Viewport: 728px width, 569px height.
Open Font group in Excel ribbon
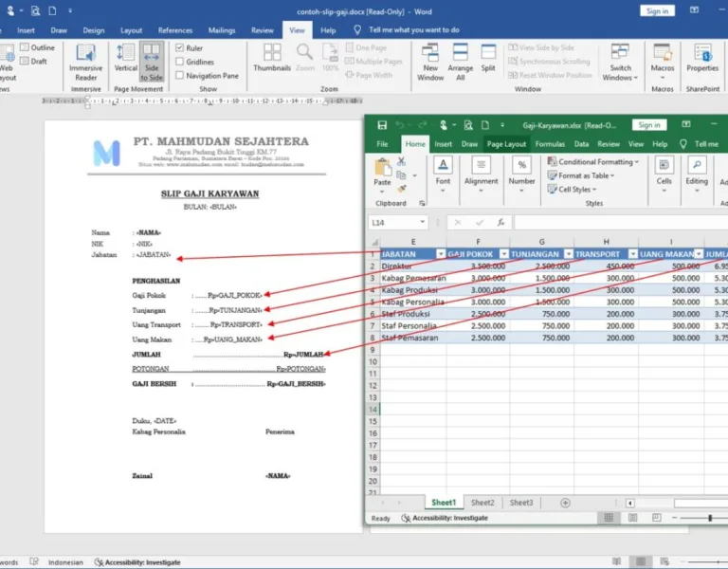pos(443,174)
